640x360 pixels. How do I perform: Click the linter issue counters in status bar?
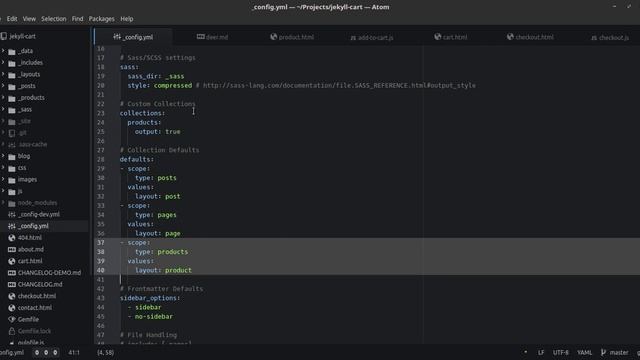[x=46, y=352]
